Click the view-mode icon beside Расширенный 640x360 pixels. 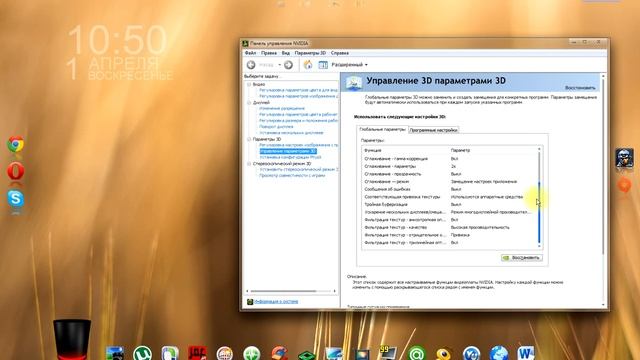click(323, 64)
